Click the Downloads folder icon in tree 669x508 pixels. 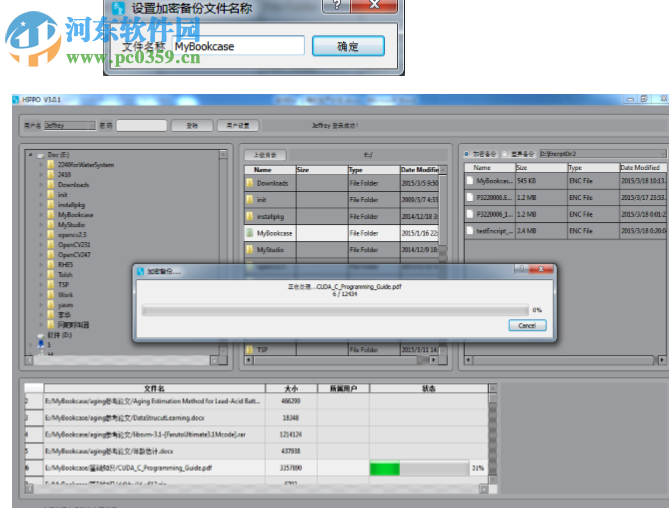pyautogui.click(x=51, y=185)
